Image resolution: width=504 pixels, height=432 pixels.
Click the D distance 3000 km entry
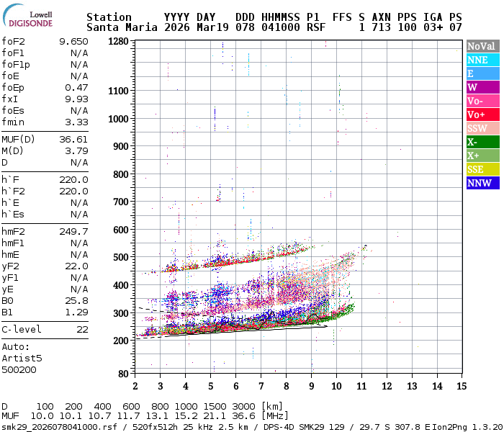(243, 406)
